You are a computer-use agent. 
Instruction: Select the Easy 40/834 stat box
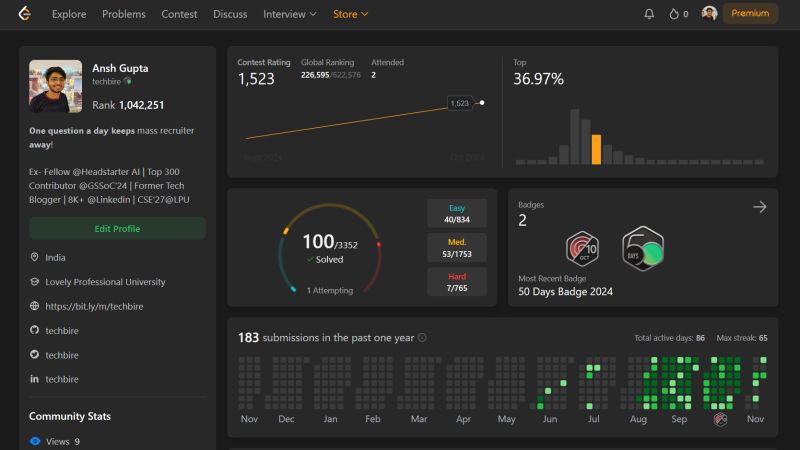[457, 213]
